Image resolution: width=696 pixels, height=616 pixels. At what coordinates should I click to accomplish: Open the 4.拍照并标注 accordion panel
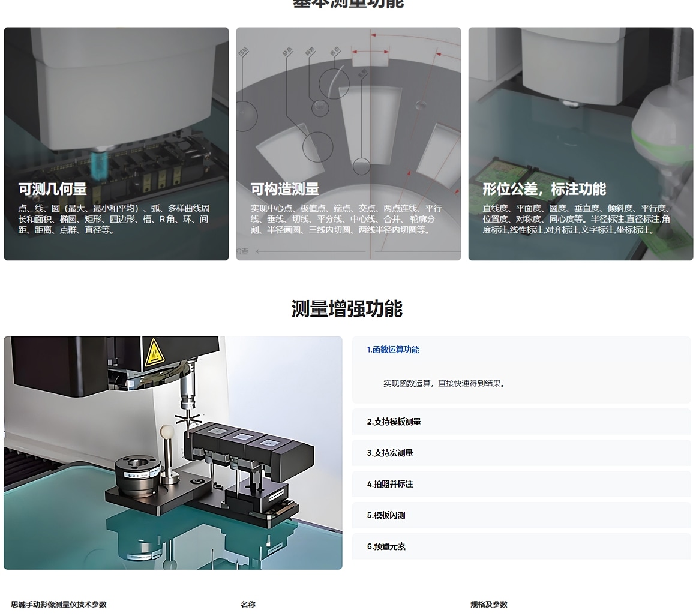pos(390,484)
